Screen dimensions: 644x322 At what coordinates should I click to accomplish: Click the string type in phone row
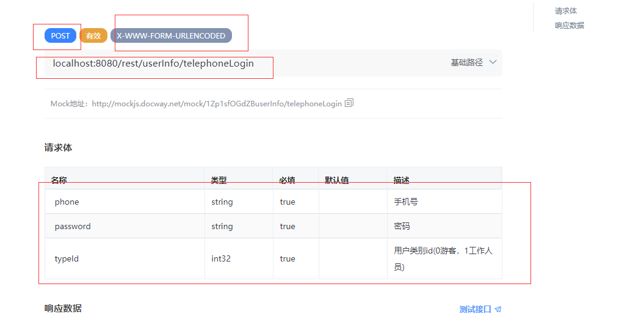(222, 202)
